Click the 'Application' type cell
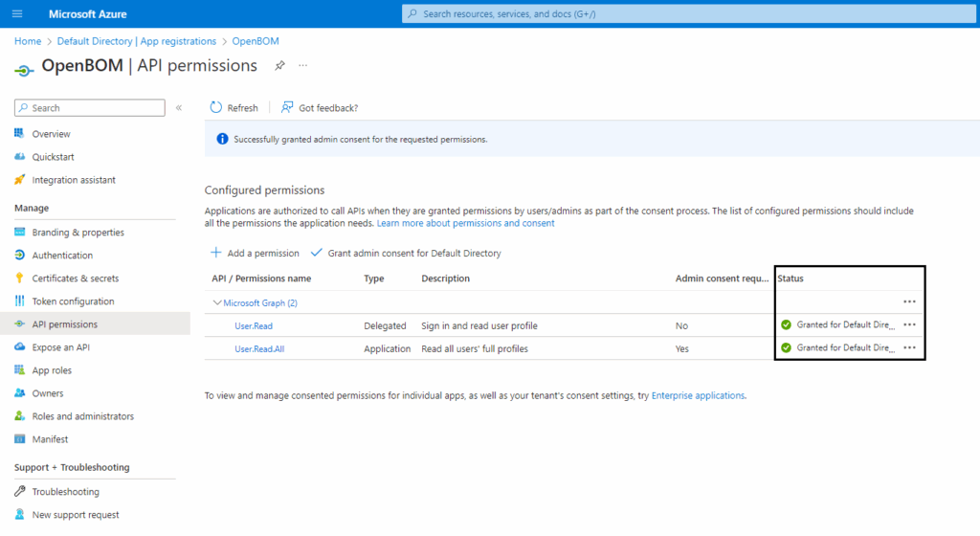980x536 pixels. (x=387, y=348)
